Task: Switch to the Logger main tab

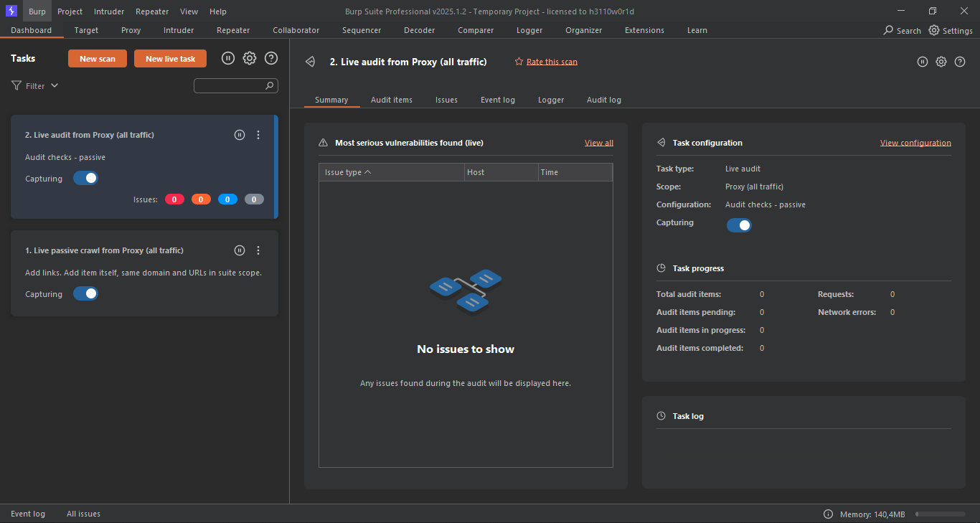Action: point(529,30)
